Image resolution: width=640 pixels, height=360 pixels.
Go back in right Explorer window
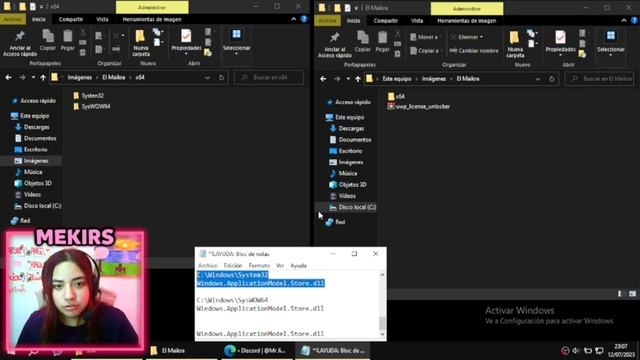[x=323, y=79]
